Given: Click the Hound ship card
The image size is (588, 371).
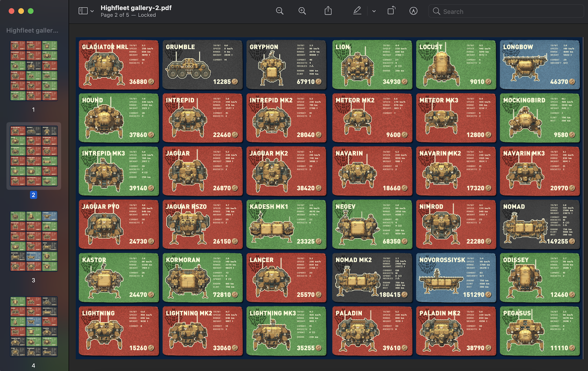Looking at the screenshot, I should coord(119,118).
